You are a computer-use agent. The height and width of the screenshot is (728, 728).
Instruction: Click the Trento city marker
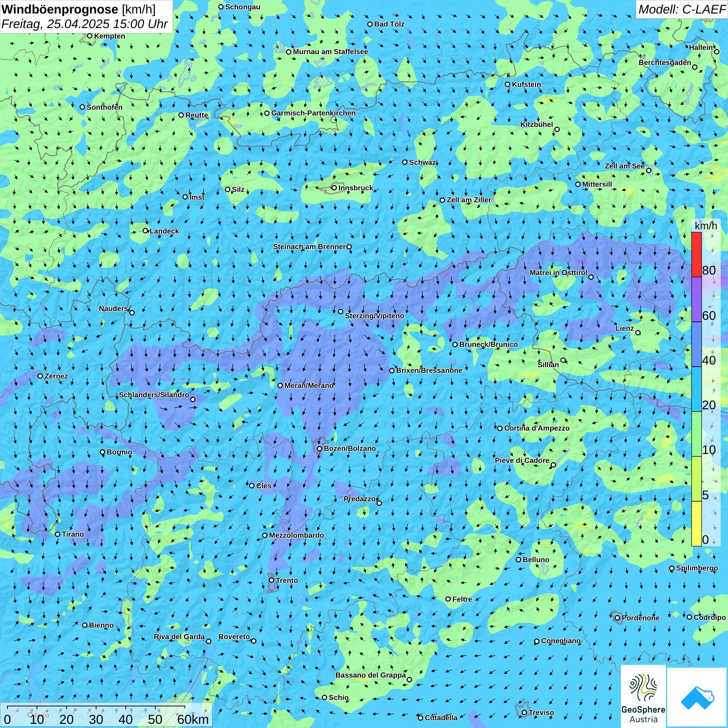(x=271, y=580)
